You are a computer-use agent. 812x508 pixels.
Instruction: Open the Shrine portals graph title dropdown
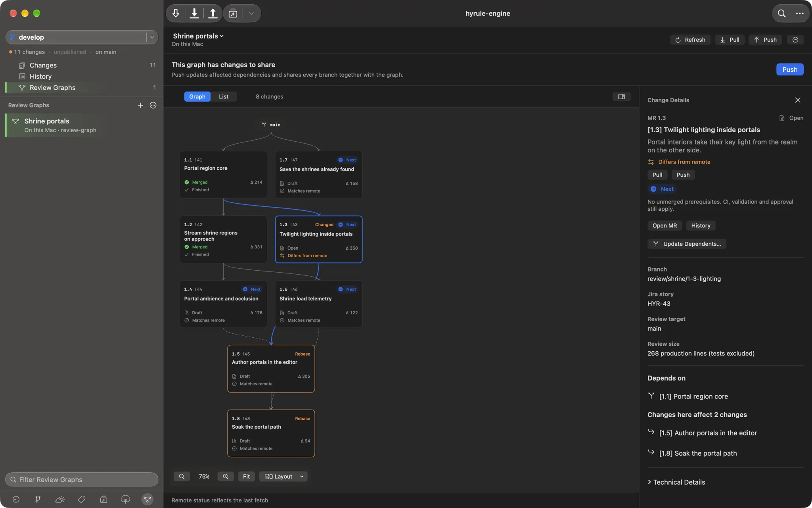tap(198, 36)
